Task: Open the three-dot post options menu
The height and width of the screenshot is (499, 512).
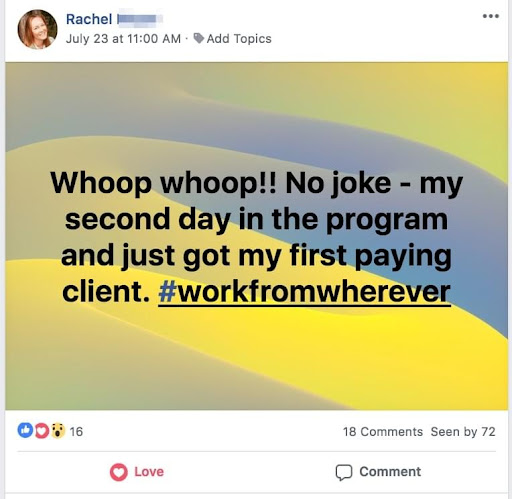Action: pos(491,16)
